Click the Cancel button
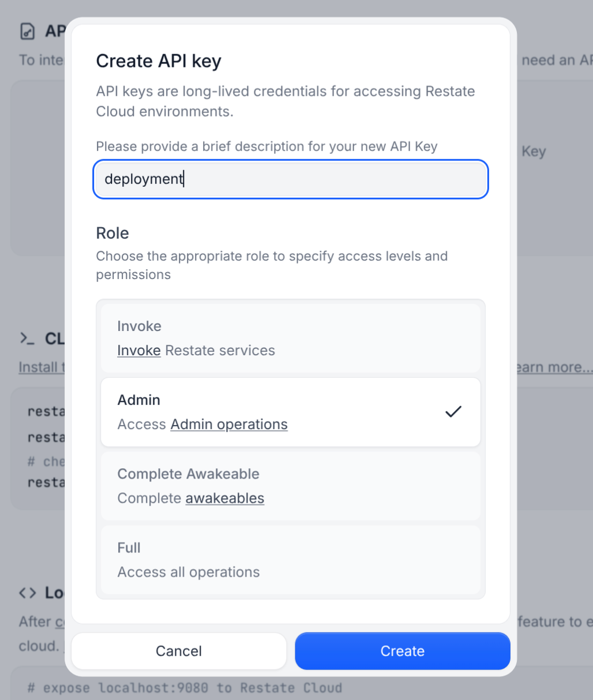Screen dimensions: 593x700 (179, 651)
